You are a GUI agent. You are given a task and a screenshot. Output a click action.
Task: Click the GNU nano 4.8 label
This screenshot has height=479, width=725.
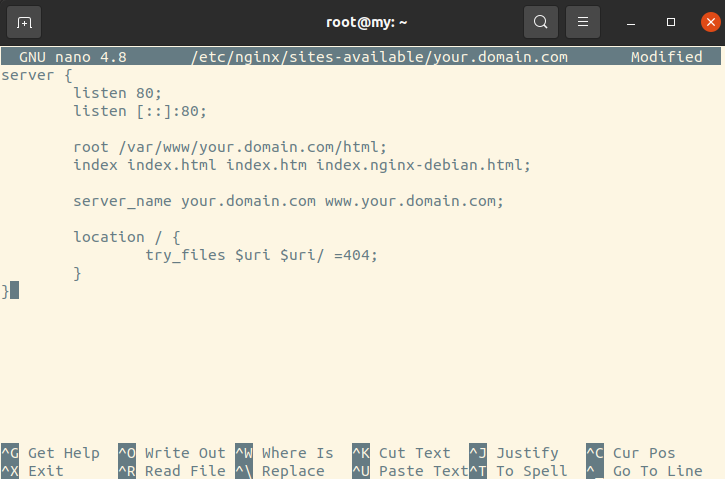(x=73, y=57)
